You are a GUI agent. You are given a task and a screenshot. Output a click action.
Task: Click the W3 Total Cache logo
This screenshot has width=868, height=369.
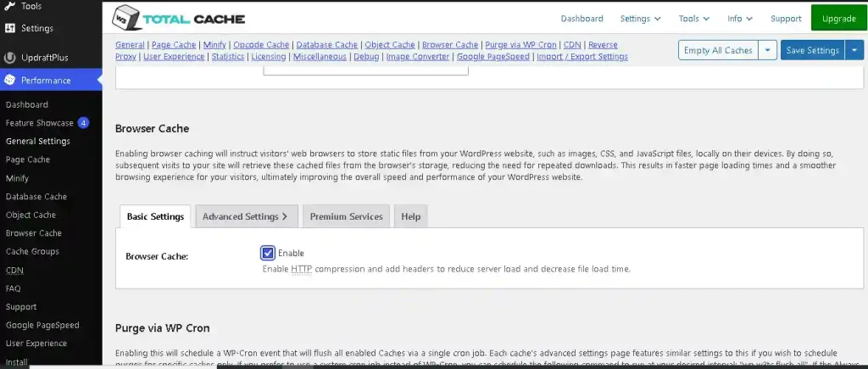178,19
